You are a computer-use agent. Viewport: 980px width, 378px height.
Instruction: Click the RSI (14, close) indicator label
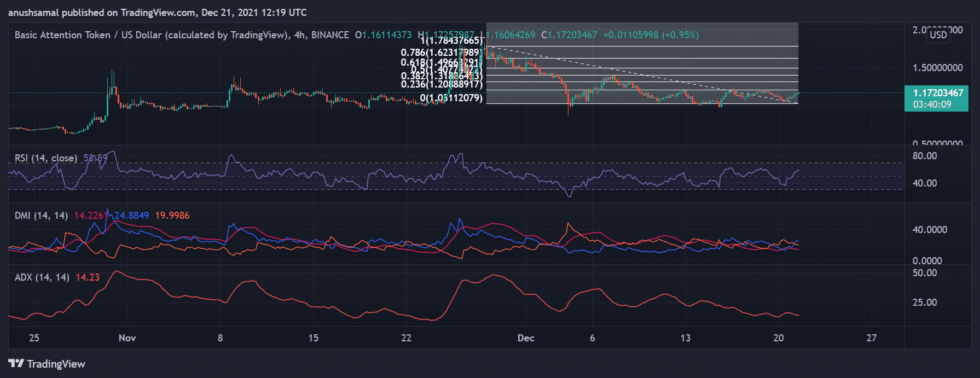(46, 158)
